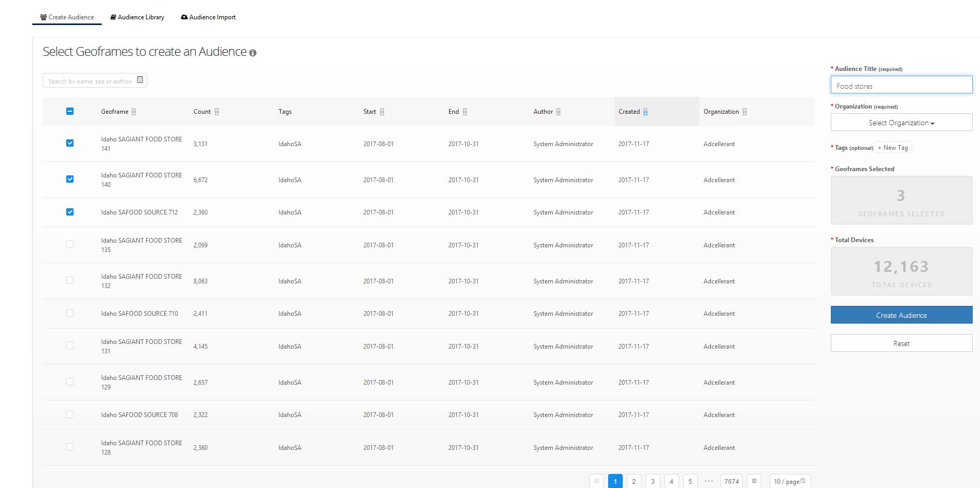Switch to the Audience Library tab
This screenshot has height=488, width=980.
pos(137,17)
